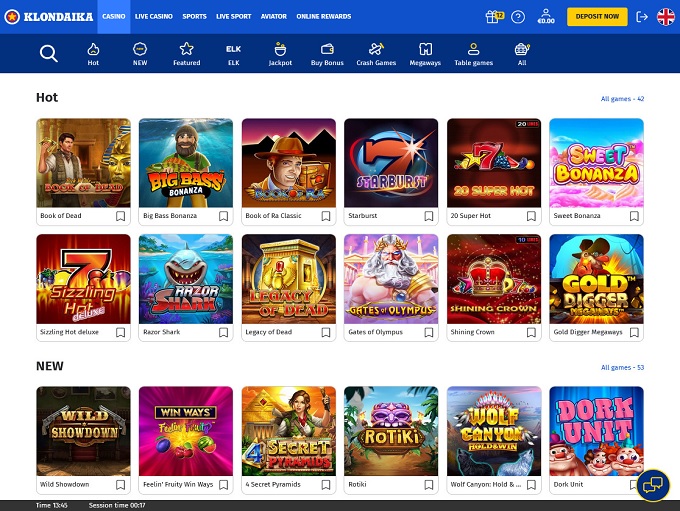Bookmark the Razor Shark game
Screen dimensions: 680x511
point(223,332)
